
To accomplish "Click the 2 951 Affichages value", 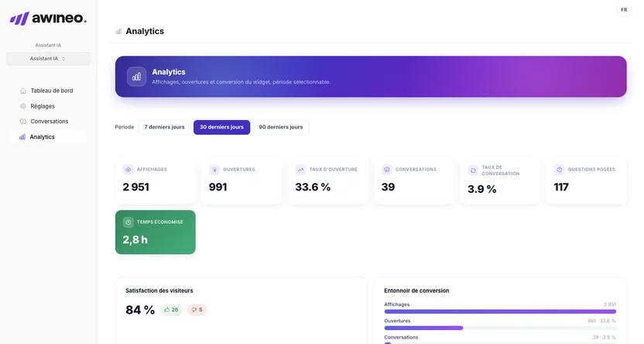I will click(x=136, y=187).
